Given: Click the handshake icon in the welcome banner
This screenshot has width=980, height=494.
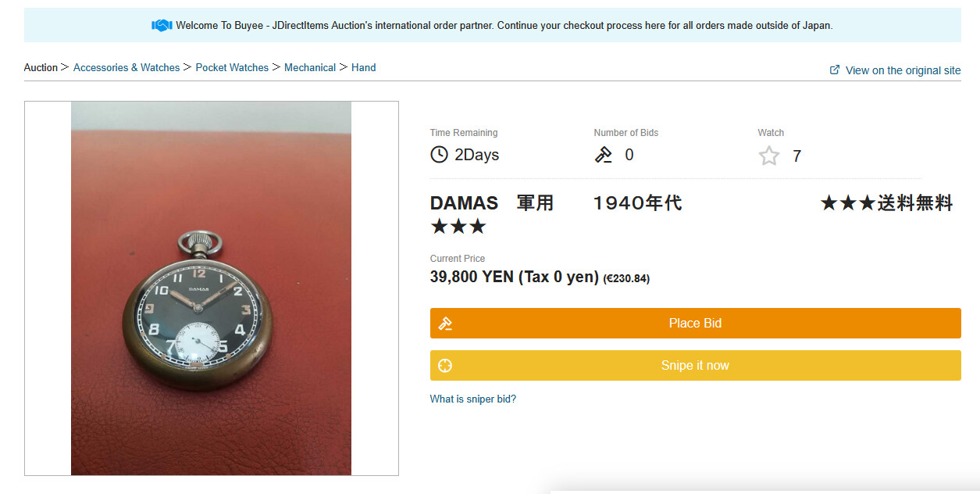Looking at the screenshot, I should (x=161, y=25).
